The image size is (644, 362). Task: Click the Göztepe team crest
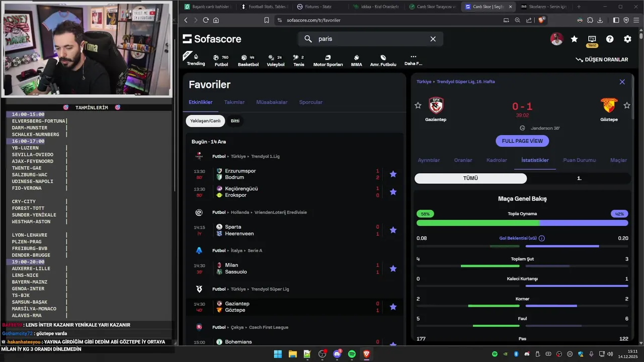609,106
